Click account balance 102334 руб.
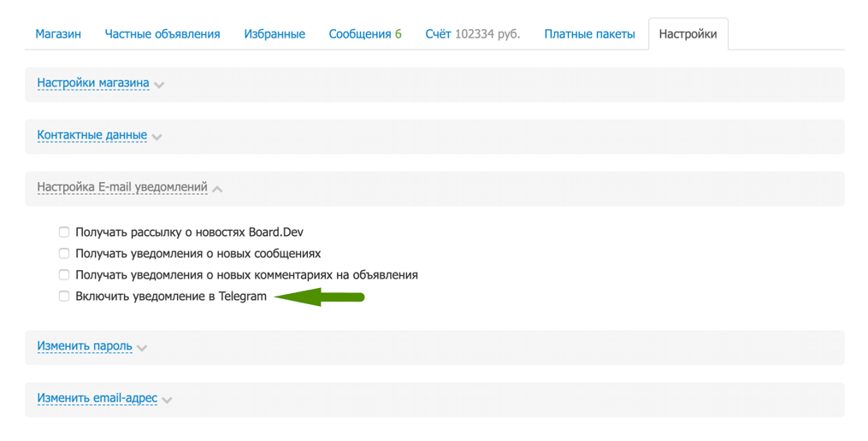Image resolution: width=868 pixels, height=441 pixels. (x=487, y=33)
